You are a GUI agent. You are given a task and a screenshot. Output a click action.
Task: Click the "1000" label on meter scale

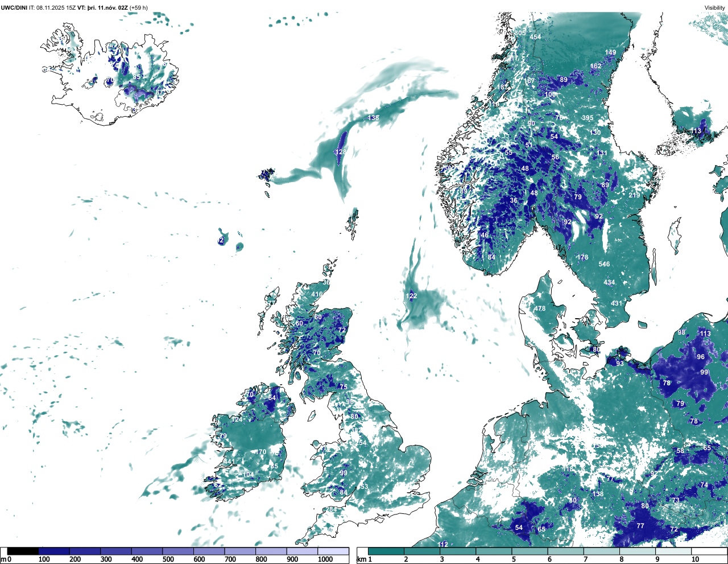325,560
